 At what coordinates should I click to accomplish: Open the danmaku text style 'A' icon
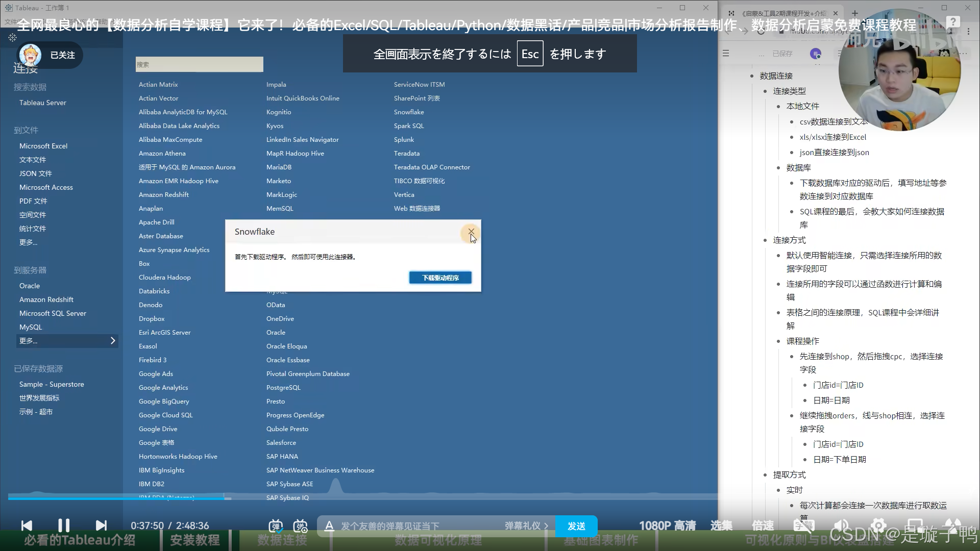click(x=329, y=526)
